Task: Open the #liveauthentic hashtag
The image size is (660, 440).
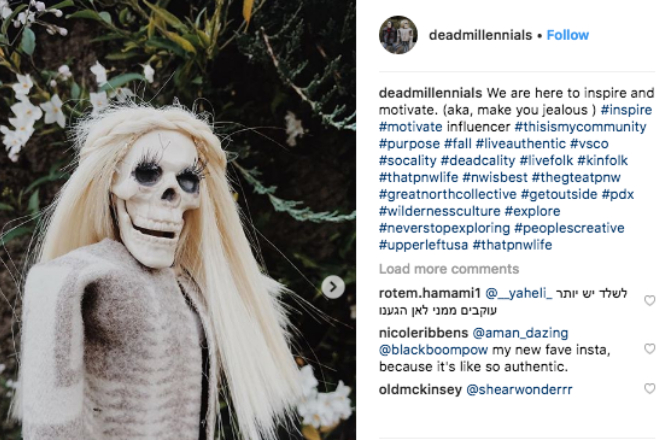Action: [521, 144]
